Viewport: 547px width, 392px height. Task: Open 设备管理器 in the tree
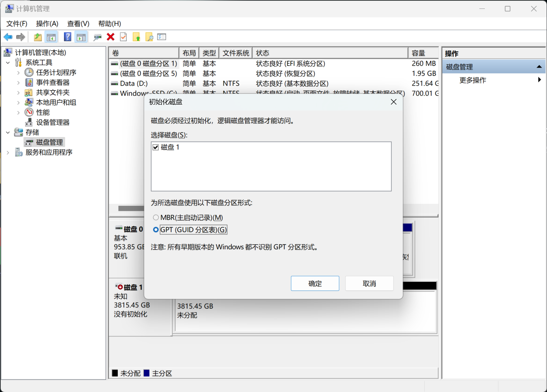coord(53,122)
